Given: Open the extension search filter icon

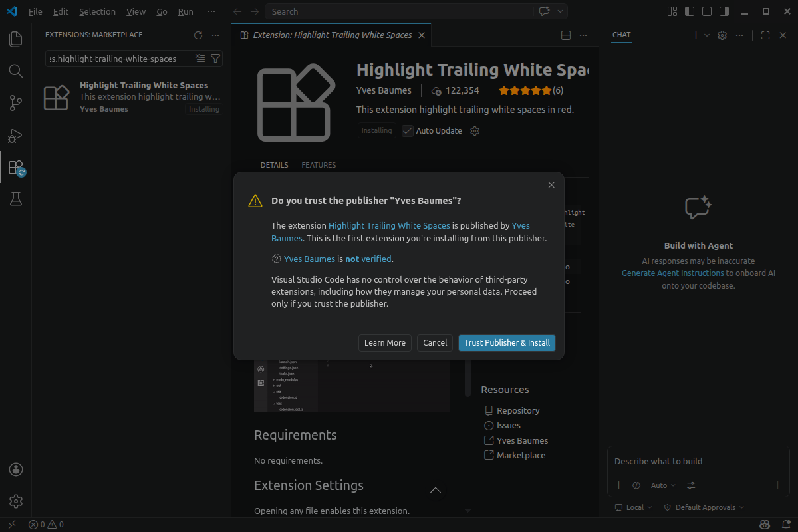Looking at the screenshot, I should [215, 59].
